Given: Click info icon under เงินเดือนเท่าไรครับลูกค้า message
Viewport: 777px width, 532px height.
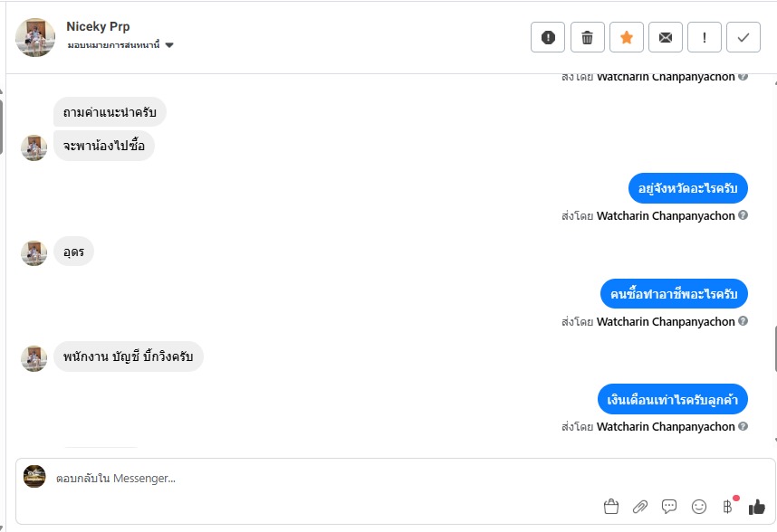Looking at the screenshot, I should 743,426.
